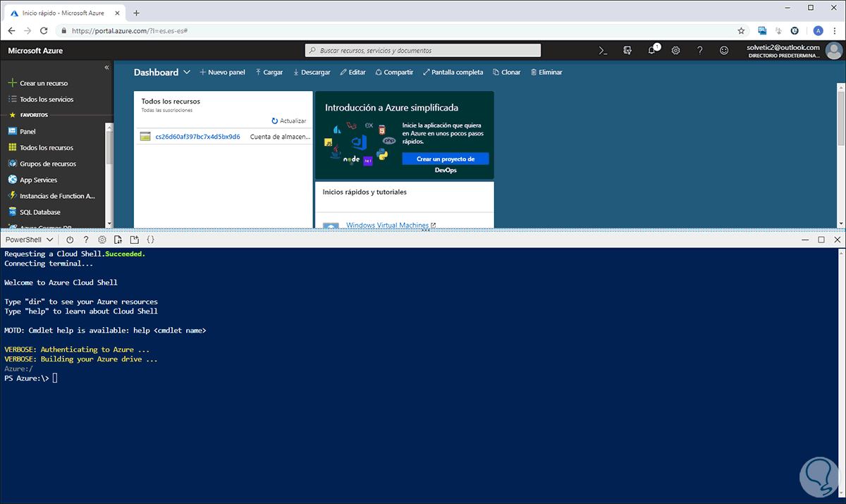The width and height of the screenshot is (846, 504).
Task: Click Pantalla completa in toolbar
Action: coord(453,73)
